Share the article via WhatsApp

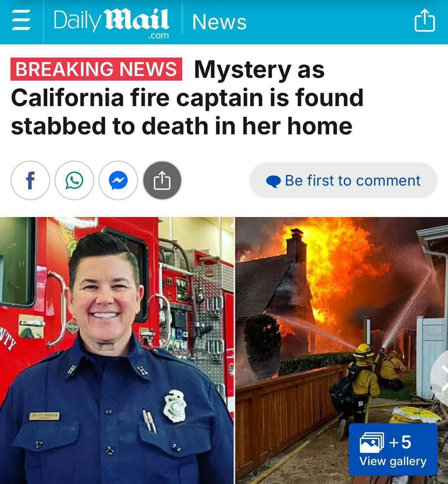click(x=74, y=181)
